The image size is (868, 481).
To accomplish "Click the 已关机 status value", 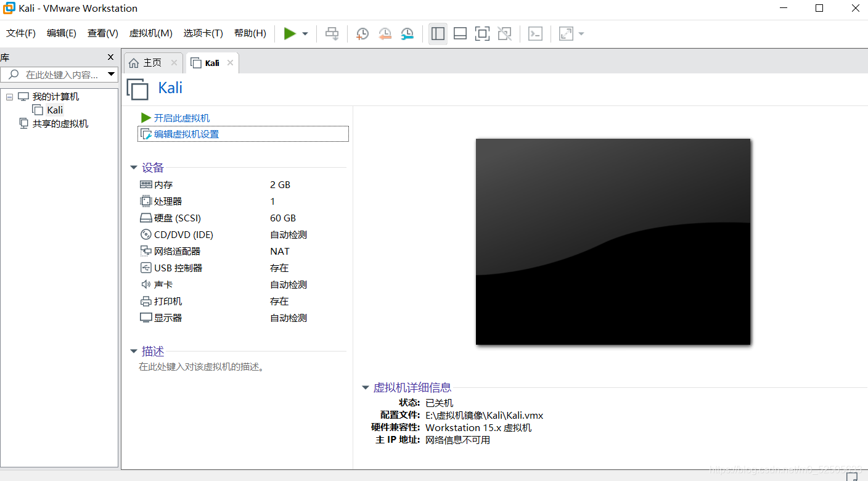I will (439, 403).
